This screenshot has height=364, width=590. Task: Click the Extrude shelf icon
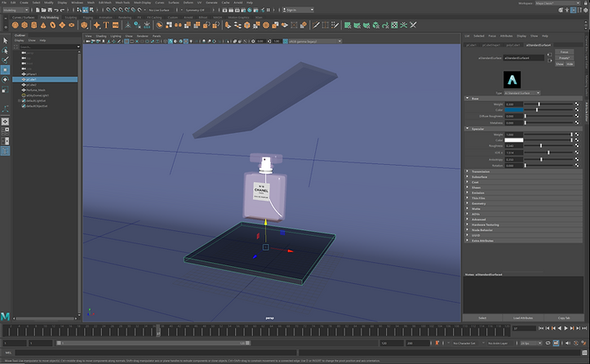coord(228,25)
